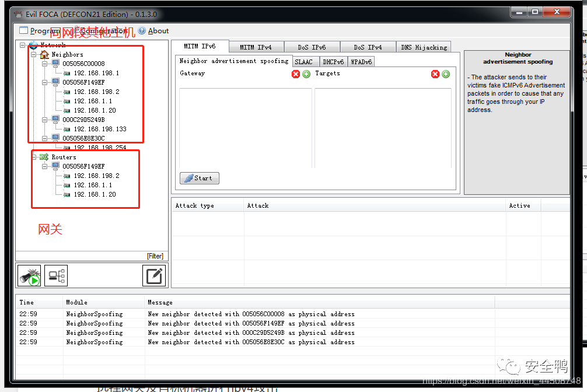
Task: Select Neighbor advertisement spoofing sub-tab
Action: [234, 61]
